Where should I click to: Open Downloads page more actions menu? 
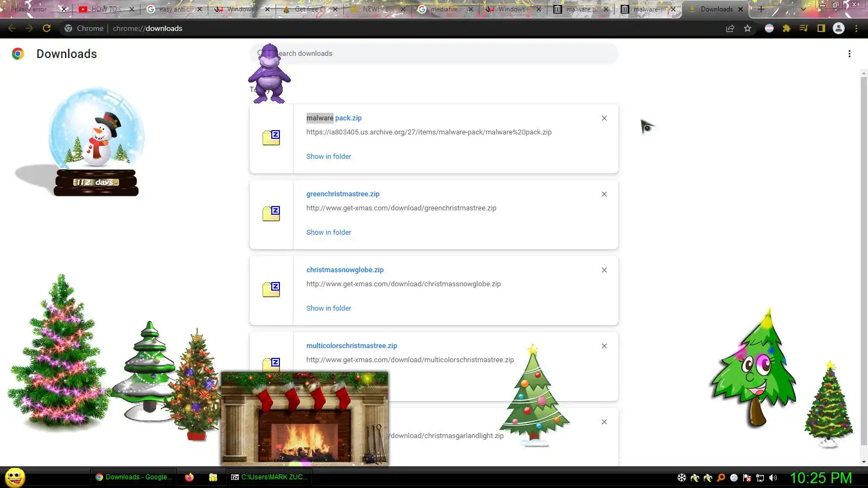[x=849, y=54]
